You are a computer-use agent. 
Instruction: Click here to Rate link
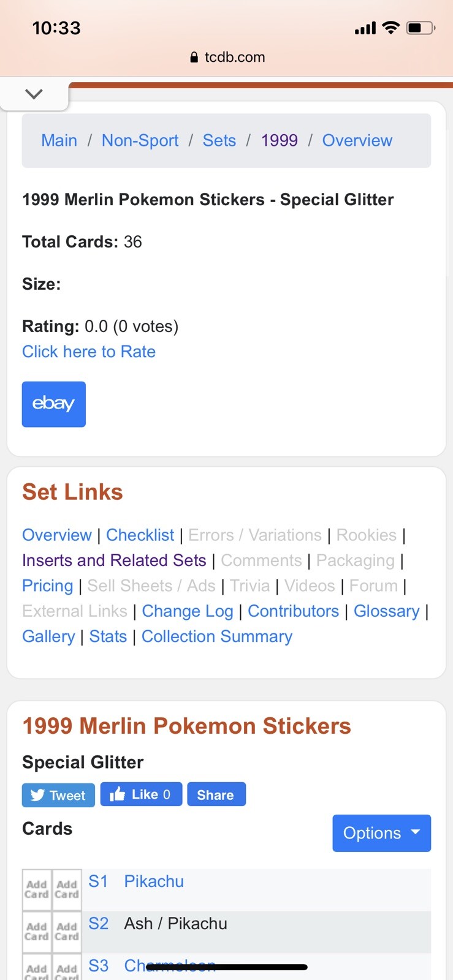89,352
